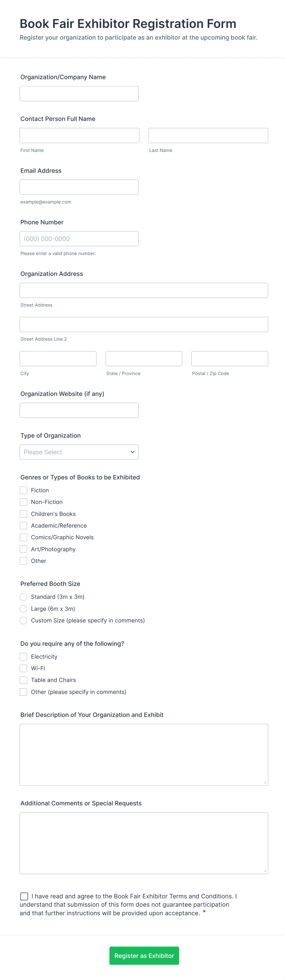Check the Fiction genre checkbox
Screen dimensions: 285x980
pyautogui.click(x=24, y=490)
